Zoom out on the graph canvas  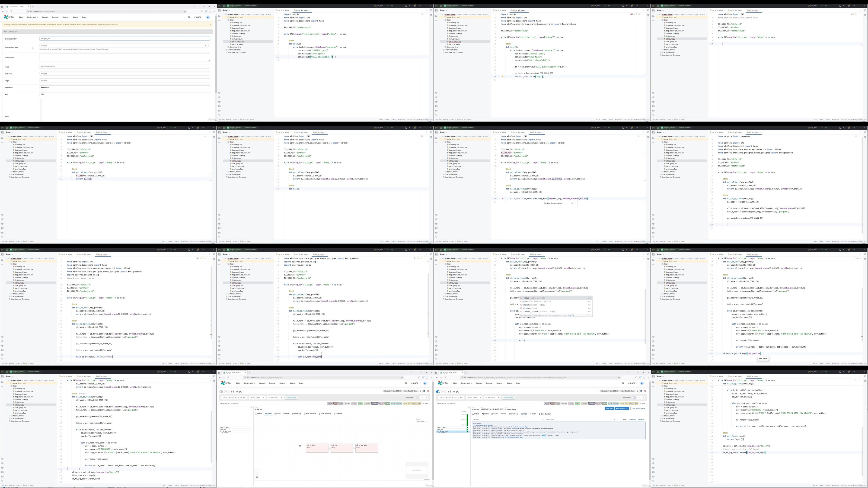[257, 474]
